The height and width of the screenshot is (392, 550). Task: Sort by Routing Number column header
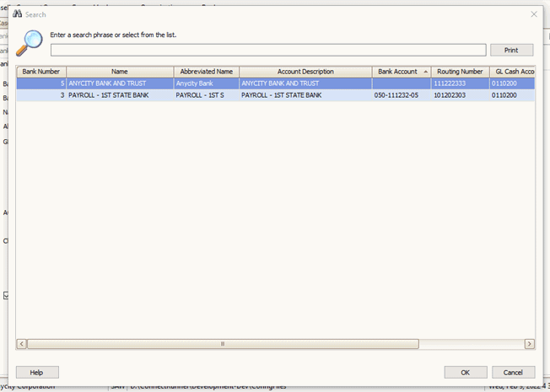pos(460,72)
